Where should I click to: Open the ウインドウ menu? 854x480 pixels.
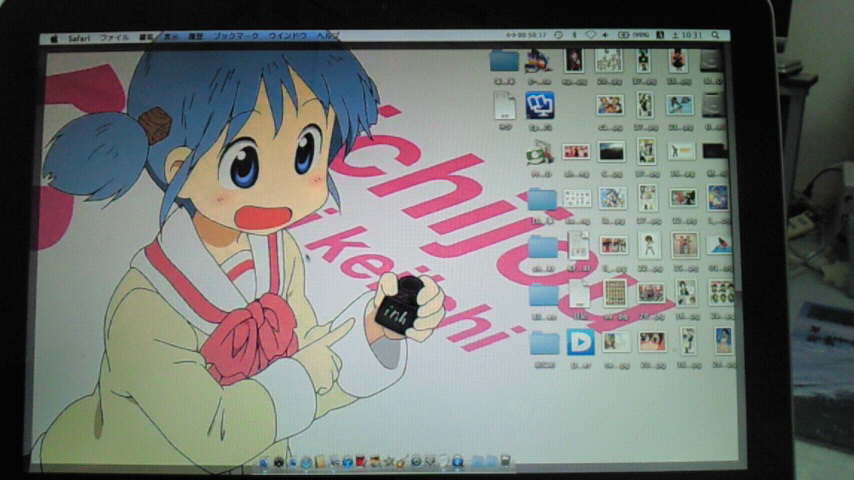pos(287,36)
